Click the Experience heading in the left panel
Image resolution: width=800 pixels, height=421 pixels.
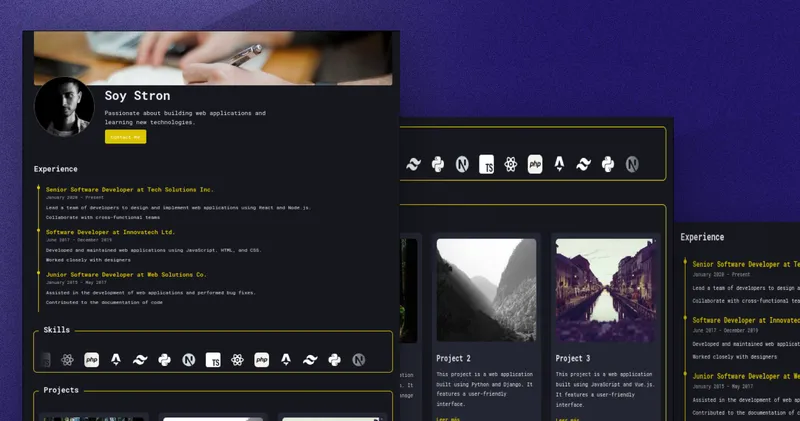pos(56,169)
